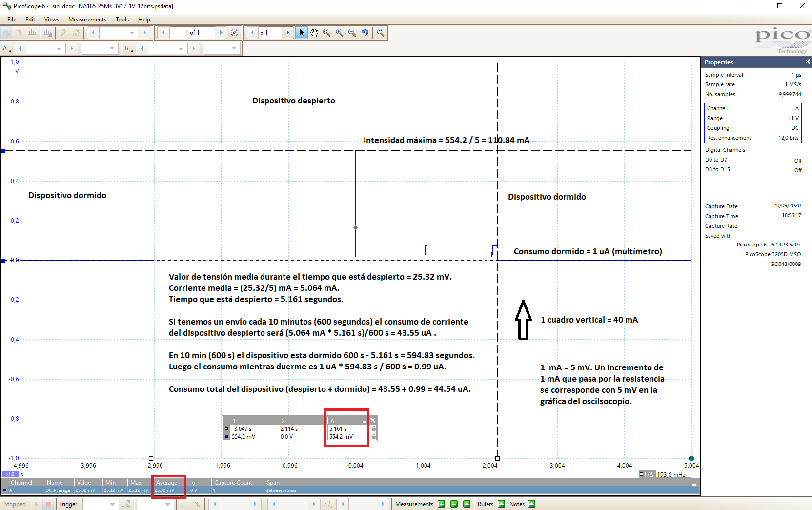Zoom to full view 100% icon
812x510 pixels.
[x=380, y=33]
